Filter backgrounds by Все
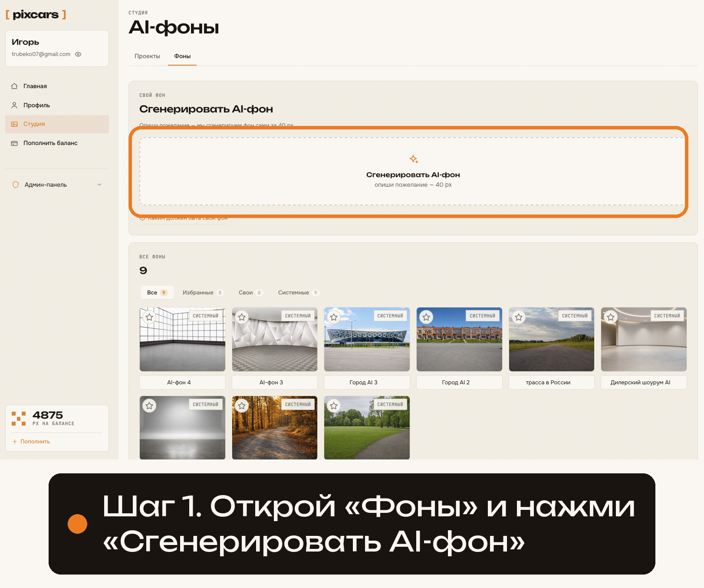The height and width of the screenshot is (588, 704). pos(157,293)
